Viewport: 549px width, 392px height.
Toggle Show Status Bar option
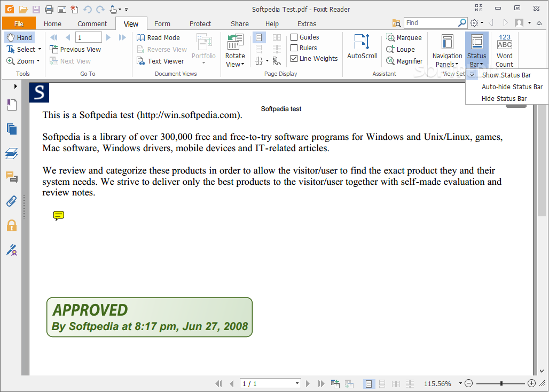click(507, 75)
